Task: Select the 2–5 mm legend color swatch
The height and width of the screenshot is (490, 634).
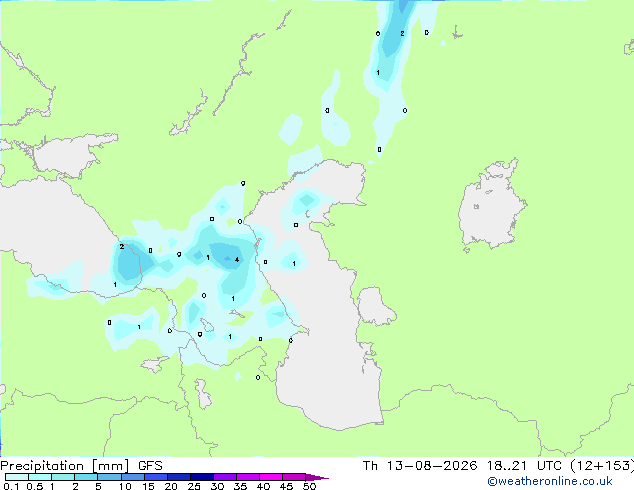Action: tap(86, 477)
